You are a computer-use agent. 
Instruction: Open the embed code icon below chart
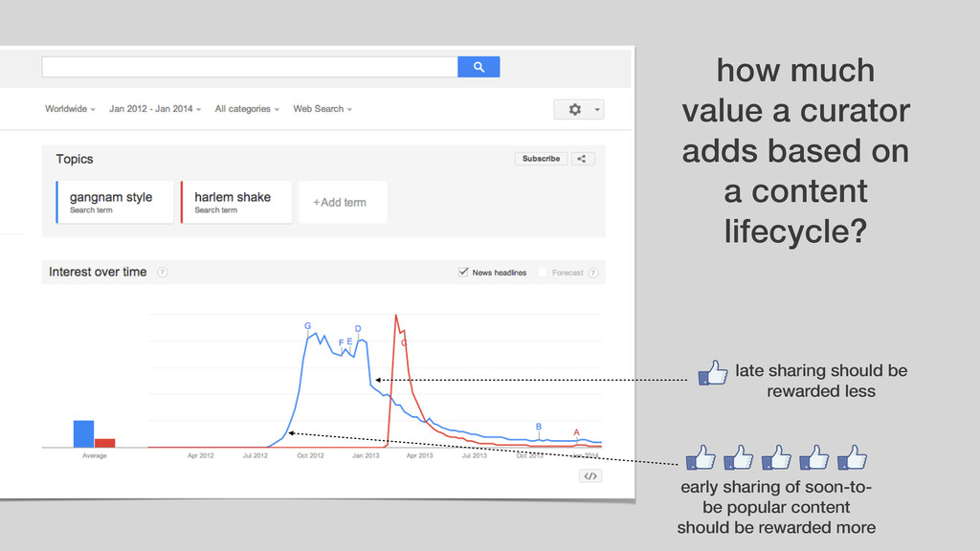coord(590,476)
